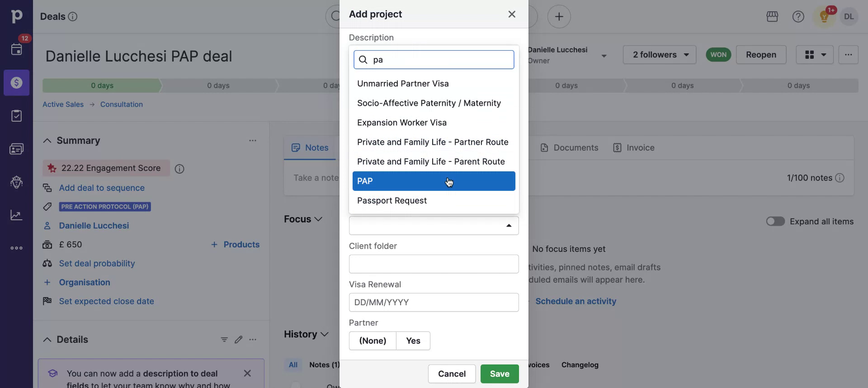868x388 pixels.
Task: Collapse the Details section
Action: coord(47,340)
